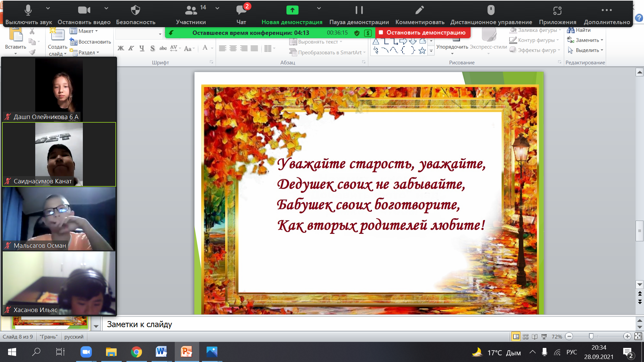Image resolution: width=644 pixels, height=362 pixels.
Task: Pause screen share with Пауза демонстрации
Action: pos(359,14)
